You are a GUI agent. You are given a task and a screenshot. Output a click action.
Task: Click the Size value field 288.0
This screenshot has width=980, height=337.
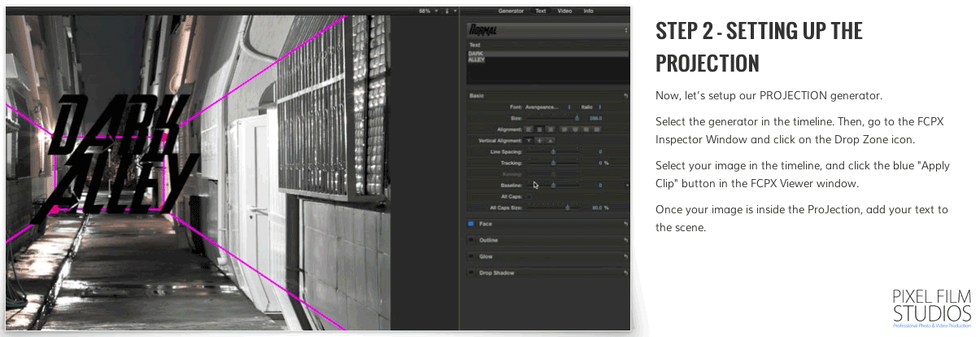595,118
